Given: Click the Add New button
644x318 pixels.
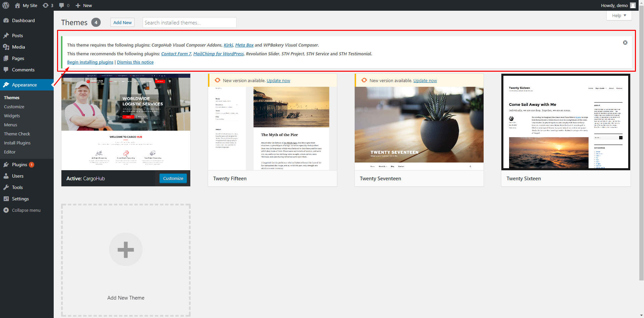Looking at the screenshot, I should point(122,22).
